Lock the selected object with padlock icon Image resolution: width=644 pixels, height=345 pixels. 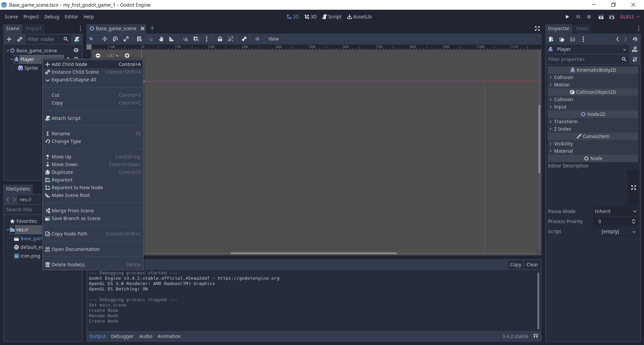(220, 39)
